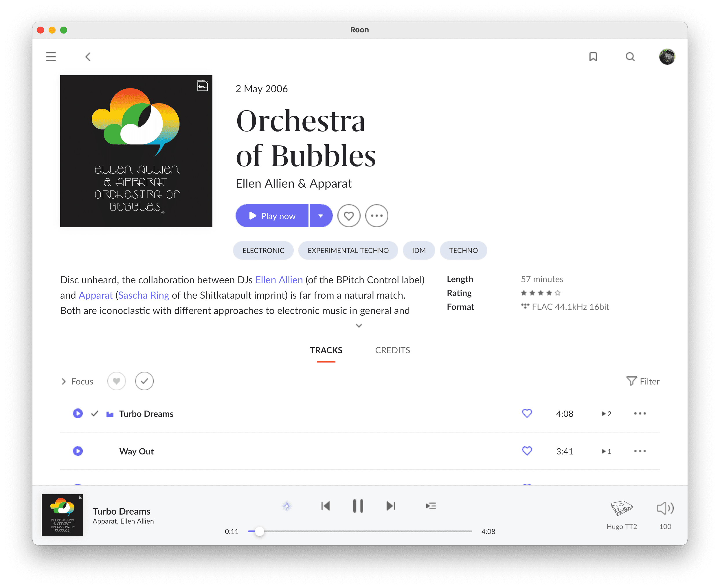Viewport: 720px width, 588px height.
Task: Expand the album description with chevron
Action: tap(359, 326)
